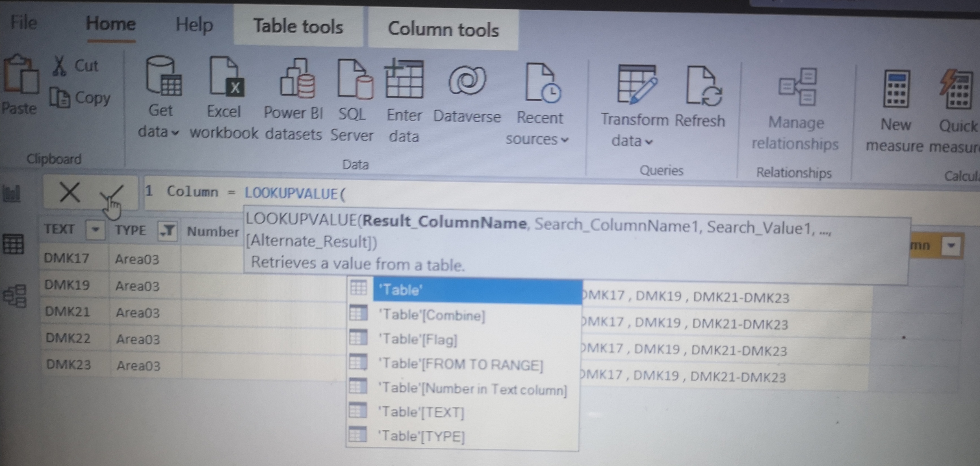Open the Help tab
The width and height of the screenshot is (980, 466).
point(194,25)
